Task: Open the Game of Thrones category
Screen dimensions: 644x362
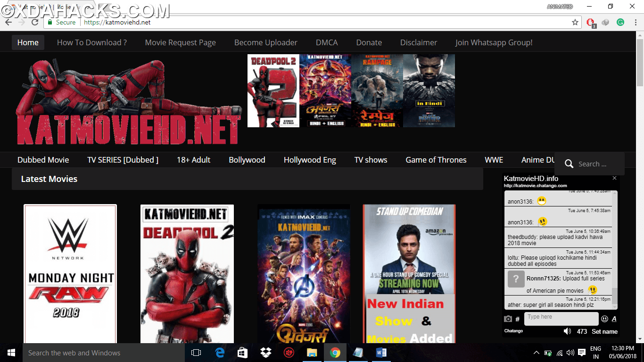Action: (436, 160)
